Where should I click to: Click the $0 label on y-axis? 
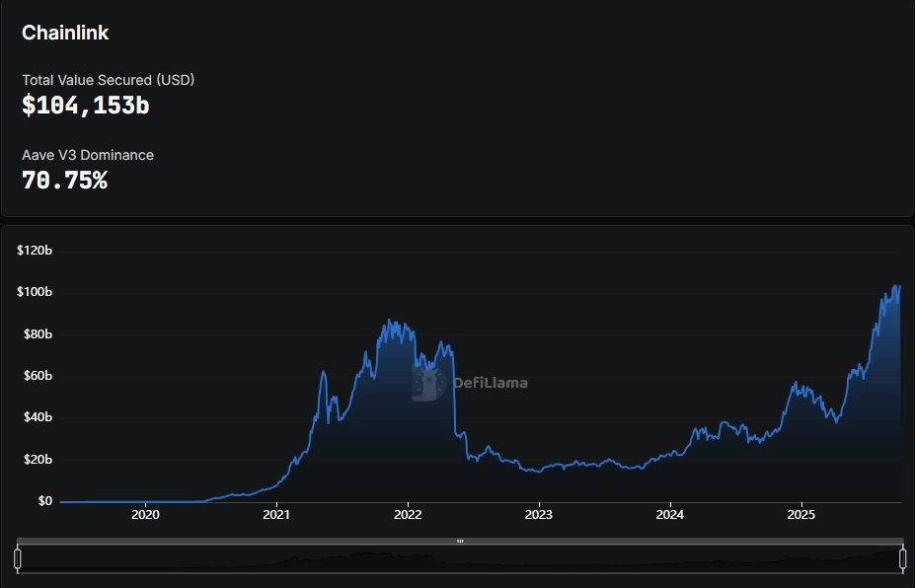point(43,501)
